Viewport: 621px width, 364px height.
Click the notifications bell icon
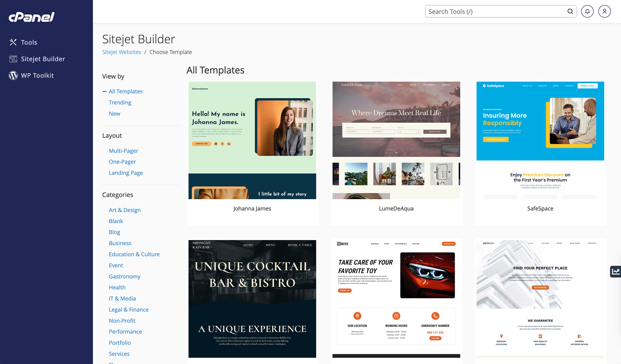click(587, 11)
